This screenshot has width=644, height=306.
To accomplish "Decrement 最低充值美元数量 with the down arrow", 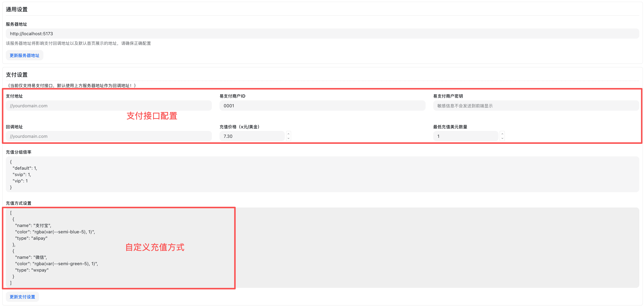I will pyautogui.click(x=502, y=138).
